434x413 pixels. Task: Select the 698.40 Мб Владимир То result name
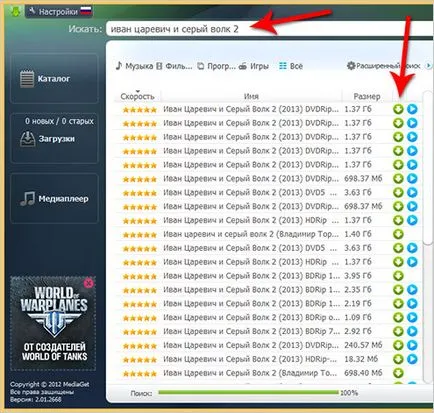point(250,373)
